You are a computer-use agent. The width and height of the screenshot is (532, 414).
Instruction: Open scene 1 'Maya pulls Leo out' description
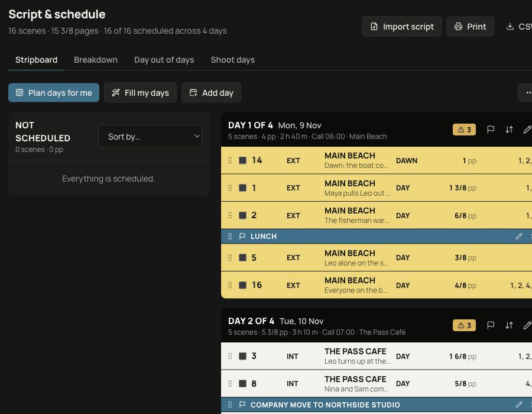coord(357,193)
